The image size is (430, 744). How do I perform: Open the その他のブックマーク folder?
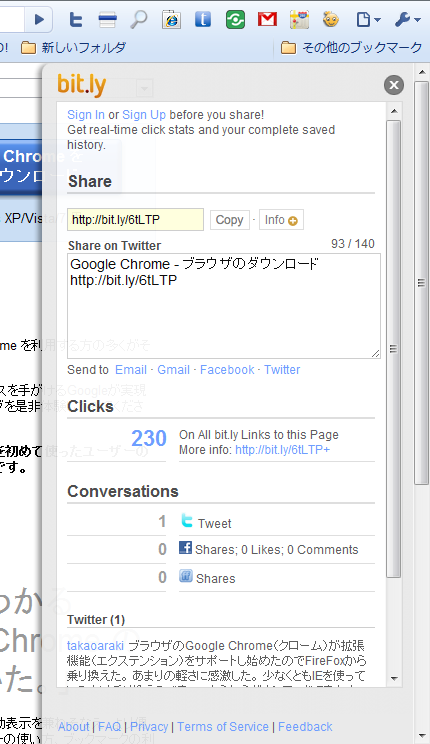(351, 47)
